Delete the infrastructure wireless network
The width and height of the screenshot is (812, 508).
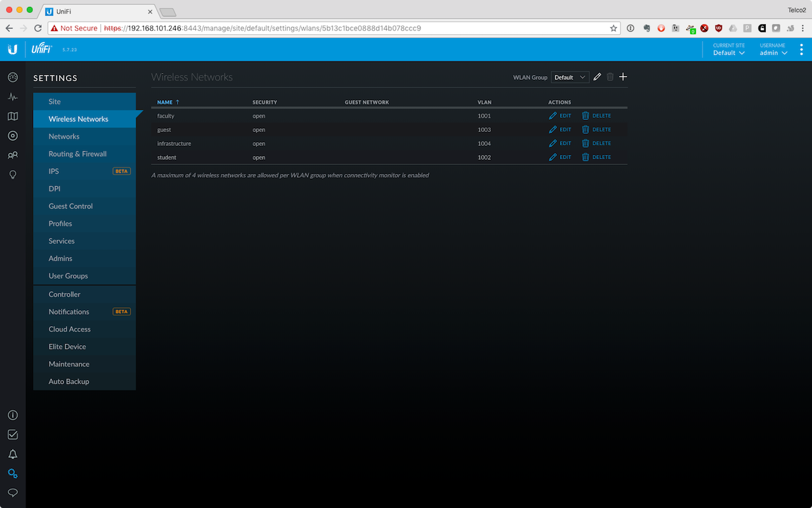pyautogui.click(x=596, y=143)
